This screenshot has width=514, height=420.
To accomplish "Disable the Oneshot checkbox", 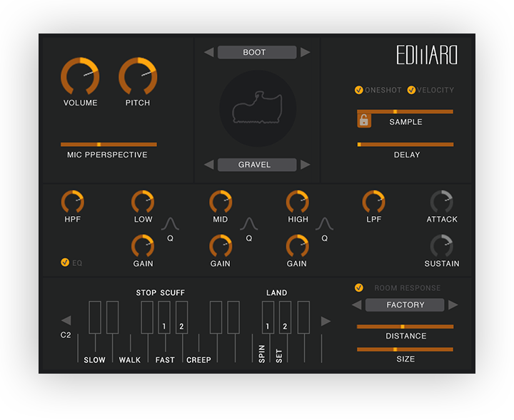I will (359, 90).
